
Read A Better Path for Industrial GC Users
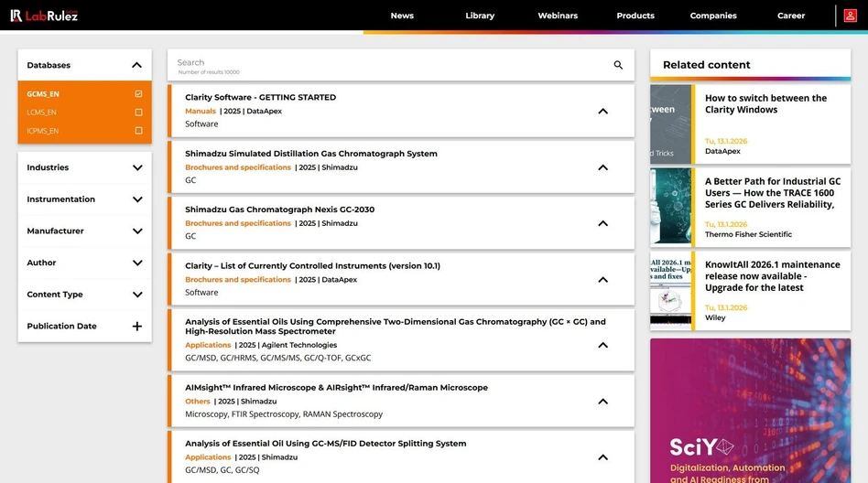(773, 192)
